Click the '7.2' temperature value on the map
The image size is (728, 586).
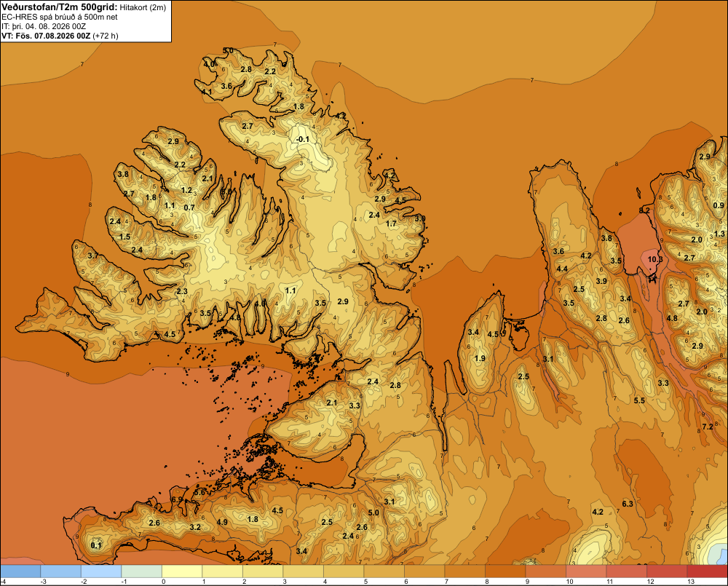[x=708, y=427]
